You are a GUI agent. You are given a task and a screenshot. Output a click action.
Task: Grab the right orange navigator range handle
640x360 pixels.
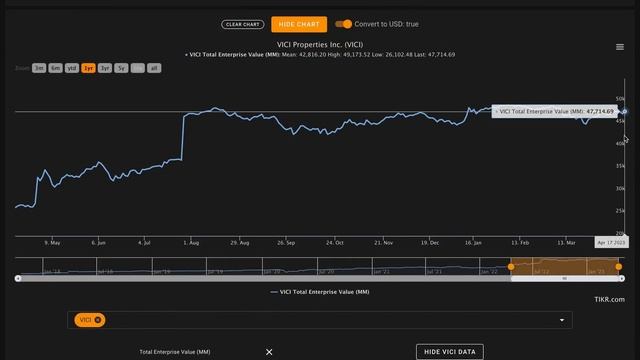619,267
